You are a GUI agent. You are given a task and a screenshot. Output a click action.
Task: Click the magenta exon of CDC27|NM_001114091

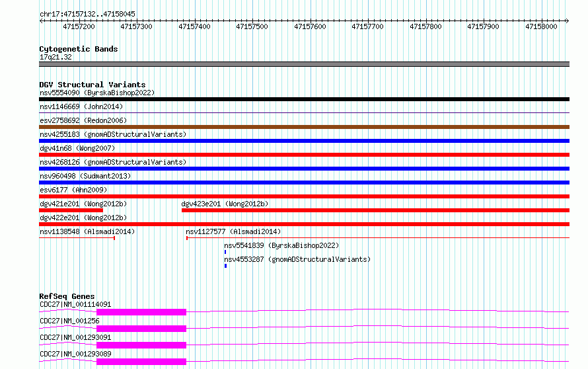point(141,312)
